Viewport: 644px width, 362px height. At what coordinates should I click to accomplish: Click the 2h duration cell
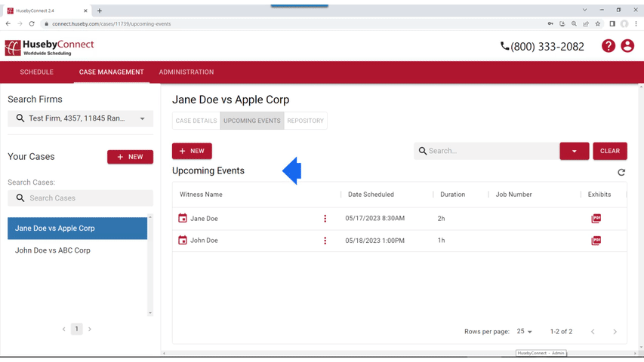(441, 219)
